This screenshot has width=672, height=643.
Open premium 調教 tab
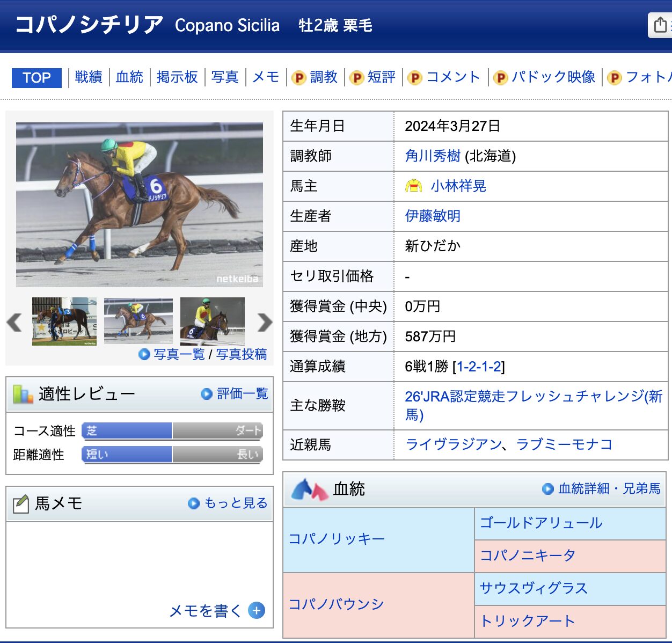pos(324,77)
